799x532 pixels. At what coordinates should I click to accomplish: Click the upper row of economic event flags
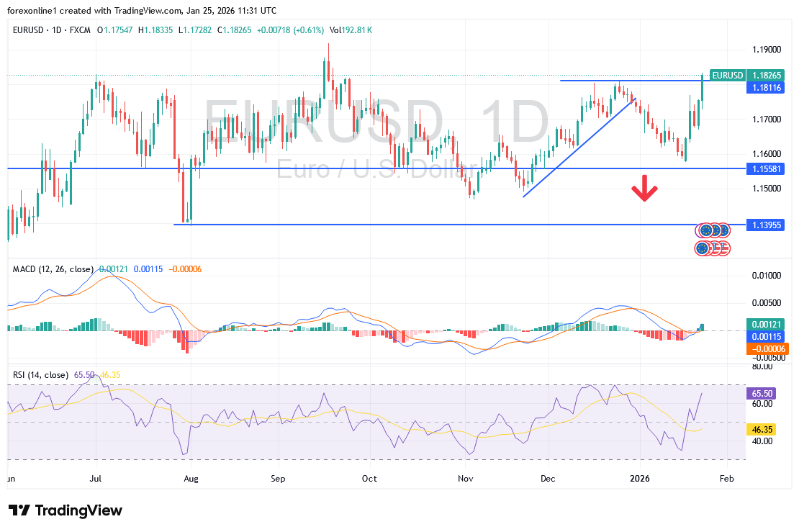(713, 230)
